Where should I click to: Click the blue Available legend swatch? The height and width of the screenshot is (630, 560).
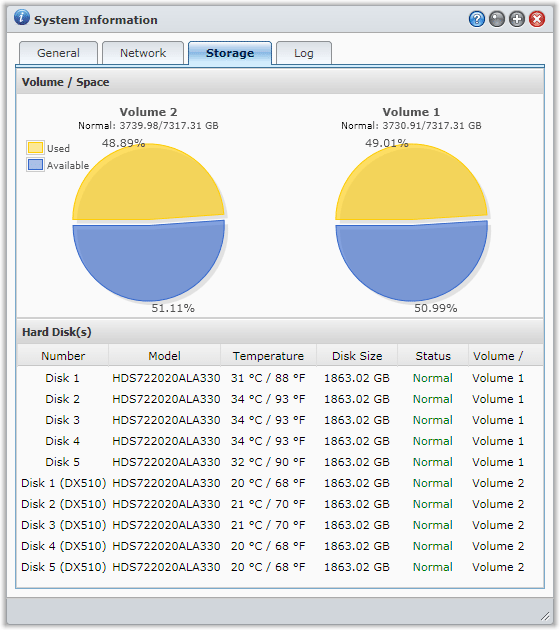(x=35, y=165)
